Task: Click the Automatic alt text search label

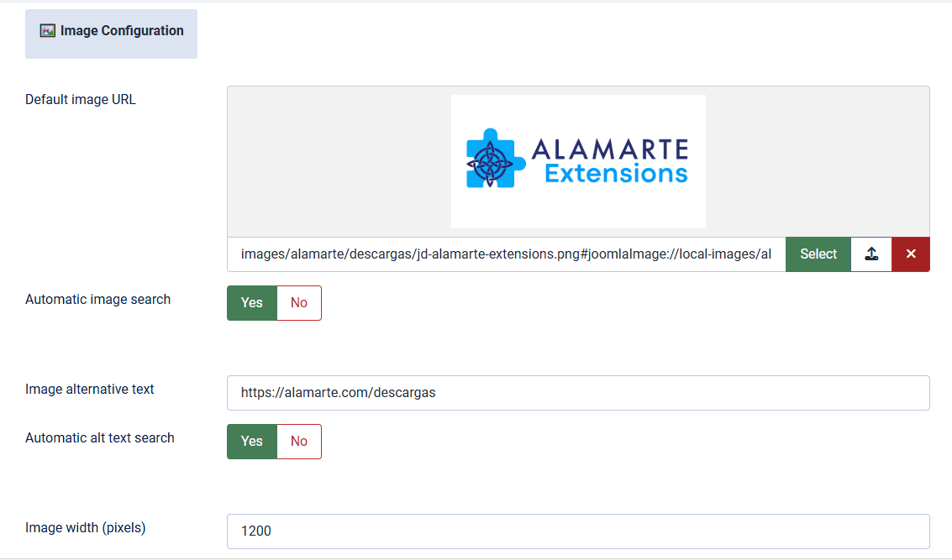Action: pos(100,438)
